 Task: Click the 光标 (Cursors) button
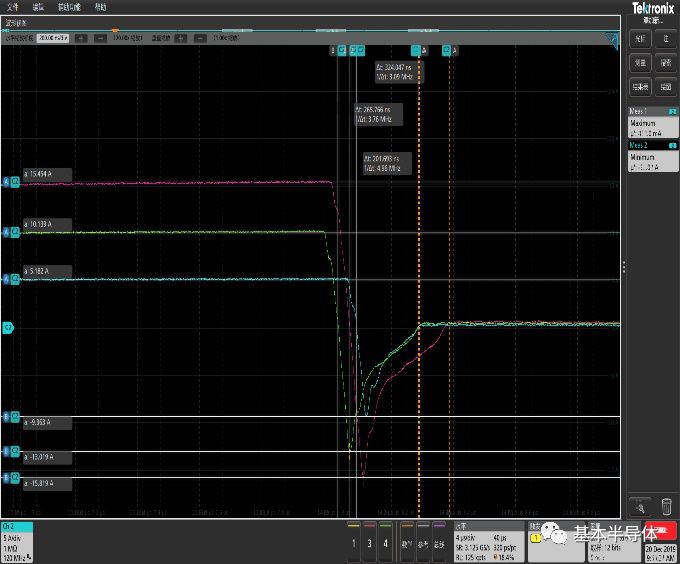point(639,38)
